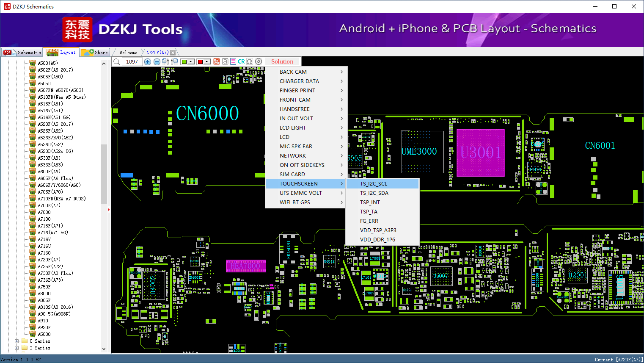Click the PADS icon beside A7000
Image resolution: width=644 pixels, height=363 pixels.
point(33,212)
